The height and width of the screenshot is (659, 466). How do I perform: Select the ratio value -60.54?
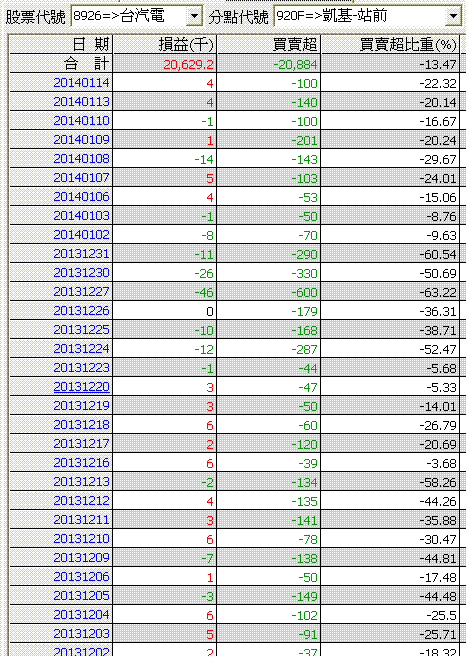click(x=438, y=255)
